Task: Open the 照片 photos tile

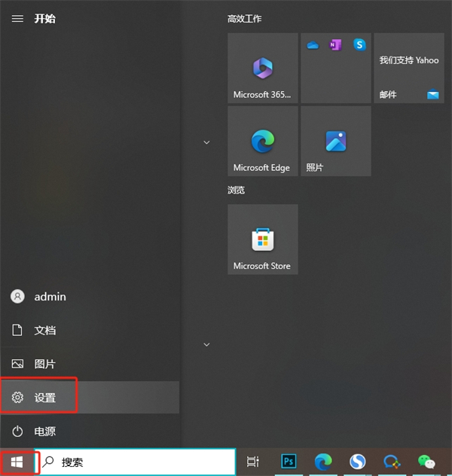Action: click(x=336, y=141)
